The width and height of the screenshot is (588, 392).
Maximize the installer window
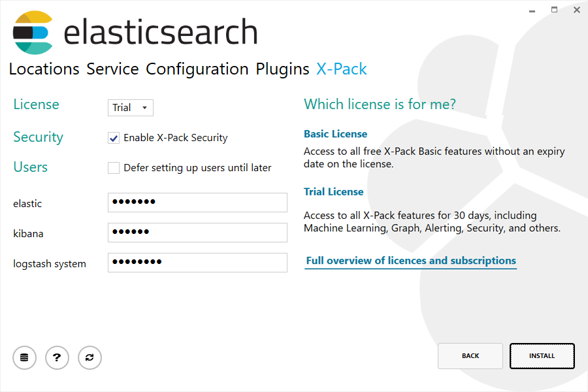[553, 10]
